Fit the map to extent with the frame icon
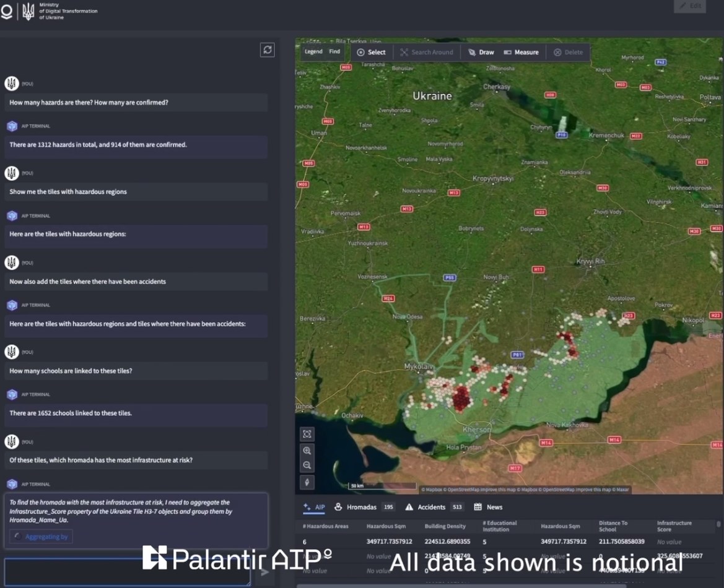724x588 pixels. pyautogui.click(x=307, y=434)
